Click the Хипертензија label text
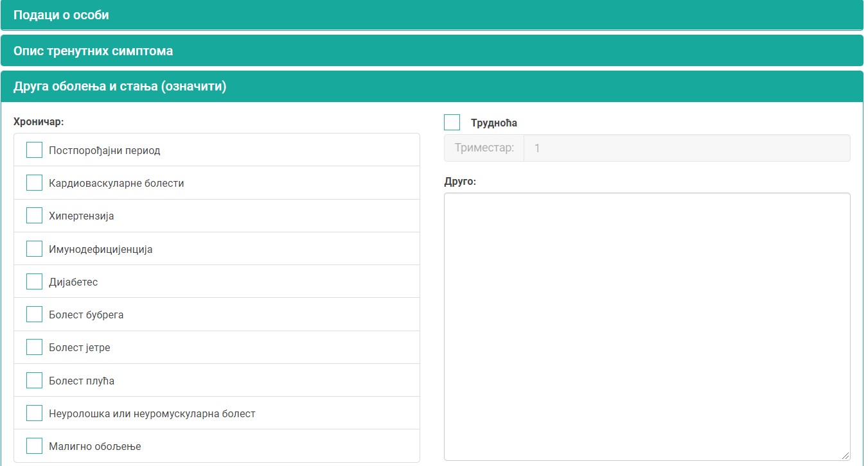The width and height of the screenshot is (868, 466). 82,216
